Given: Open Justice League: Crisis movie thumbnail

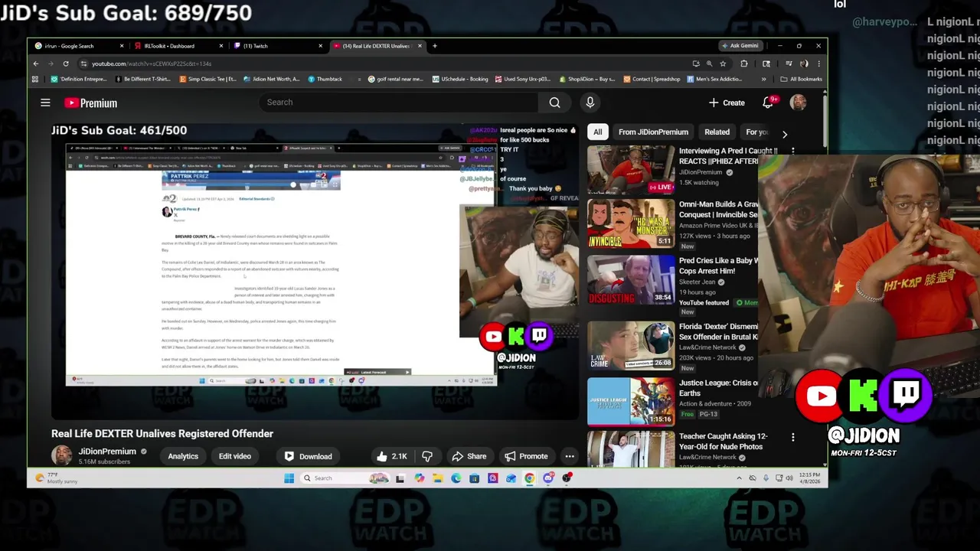Looking at the screenshot, I should click(x=630, y=401).
